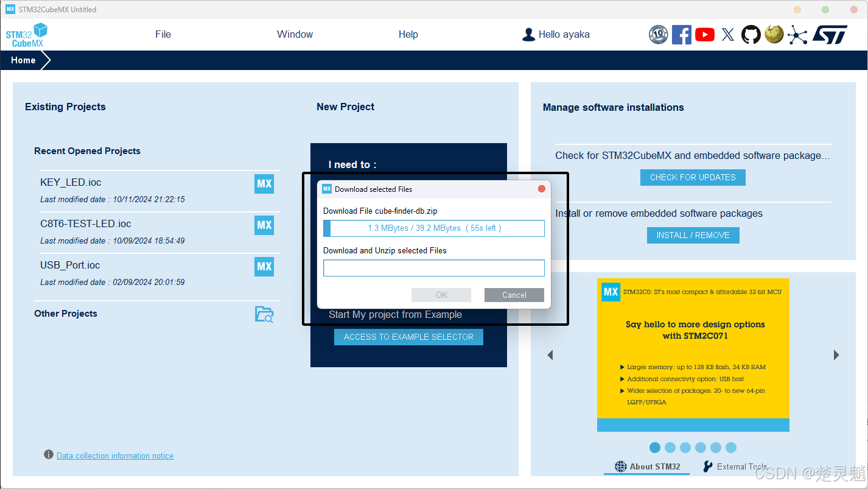
Task: Select the USB_Port.ioc project name
Action: (70, 266)
